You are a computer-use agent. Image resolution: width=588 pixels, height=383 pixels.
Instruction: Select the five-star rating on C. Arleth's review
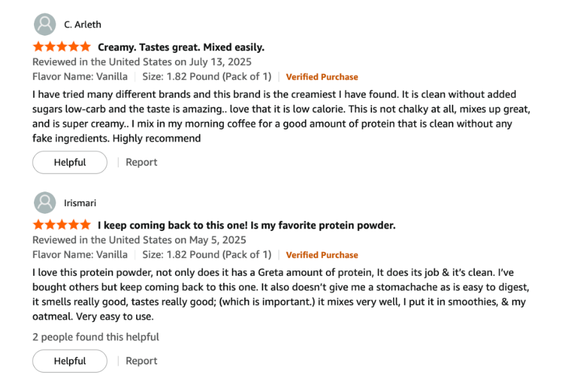61,46
